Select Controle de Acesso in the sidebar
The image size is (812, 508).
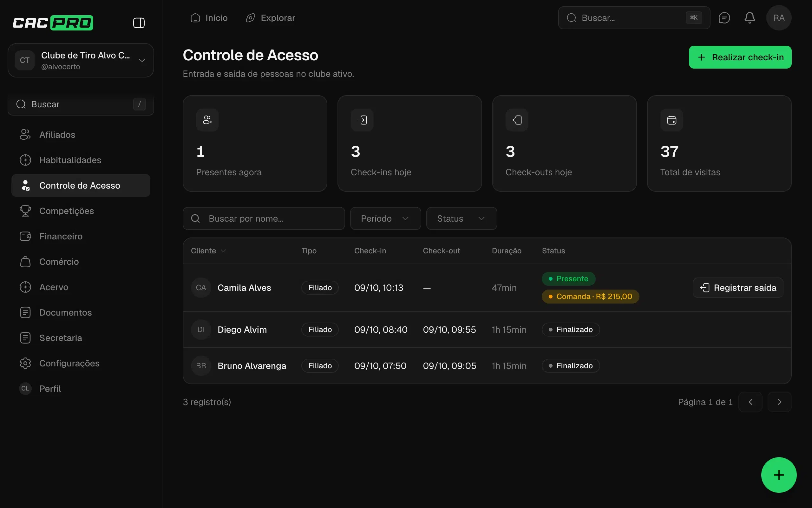81,185
